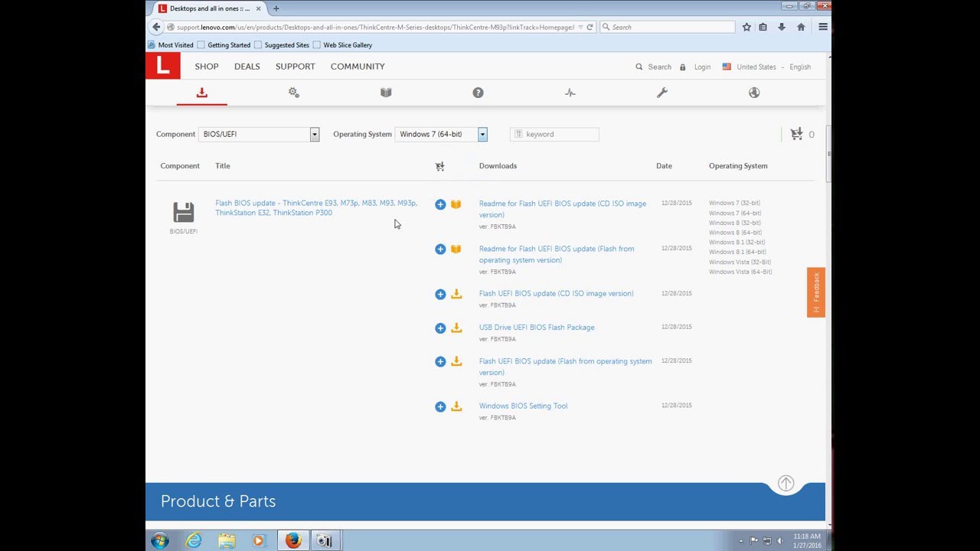Open the diagnostics pulse tab icon
Image resolution: width=980 pixels, height=551 pixels.
[570, 93]
